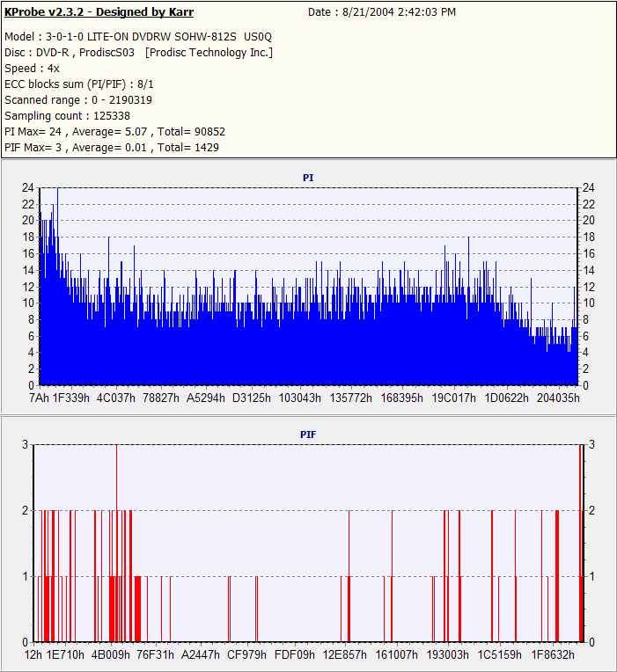Click the Disc DVD-R ProdiscS03 line

point(138,53)
